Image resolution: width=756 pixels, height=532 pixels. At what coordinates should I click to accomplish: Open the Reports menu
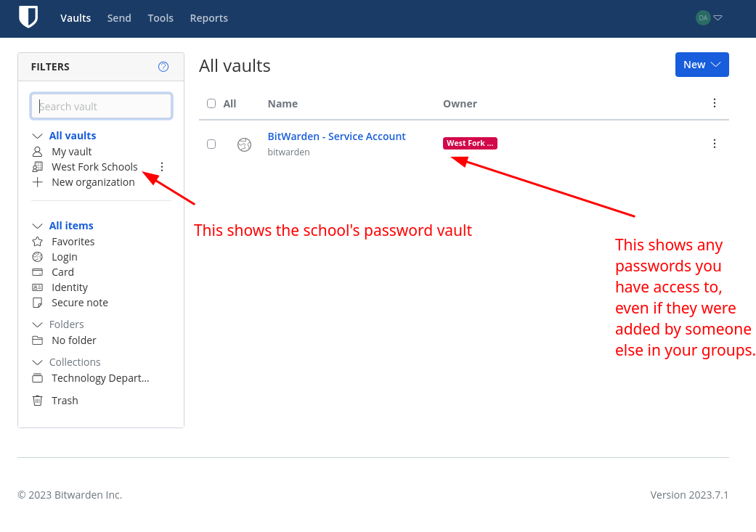click(x=208, y=18)
